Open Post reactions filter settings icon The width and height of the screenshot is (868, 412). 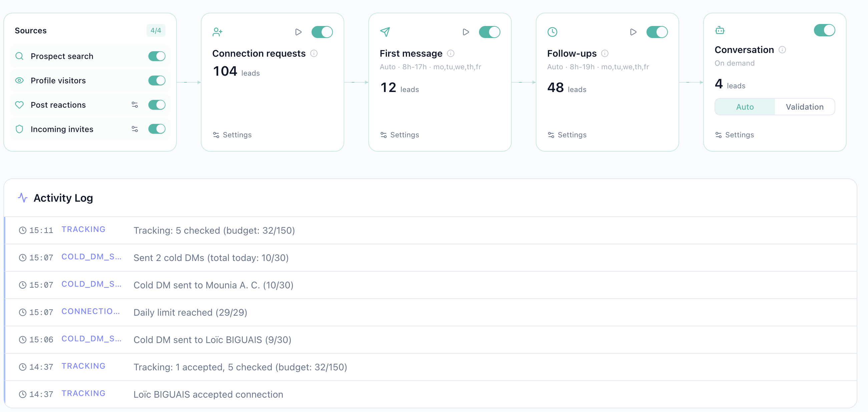135,105
